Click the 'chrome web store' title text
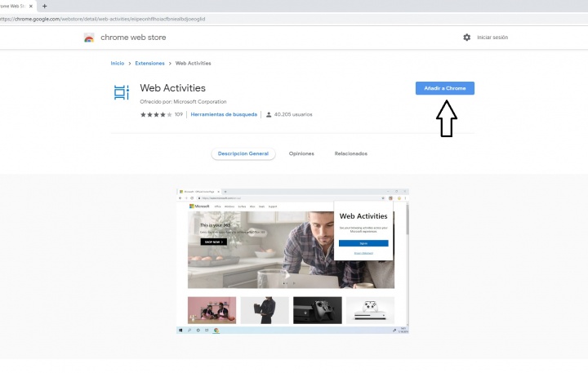Viewport: 588px width, 373px height. click(x=133, y=37)
